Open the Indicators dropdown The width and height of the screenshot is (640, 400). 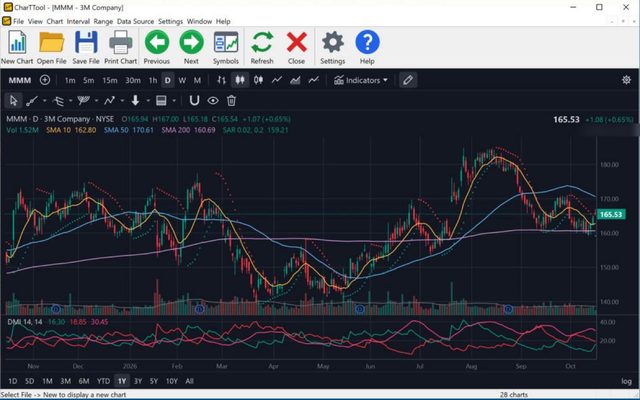point(361,80)
